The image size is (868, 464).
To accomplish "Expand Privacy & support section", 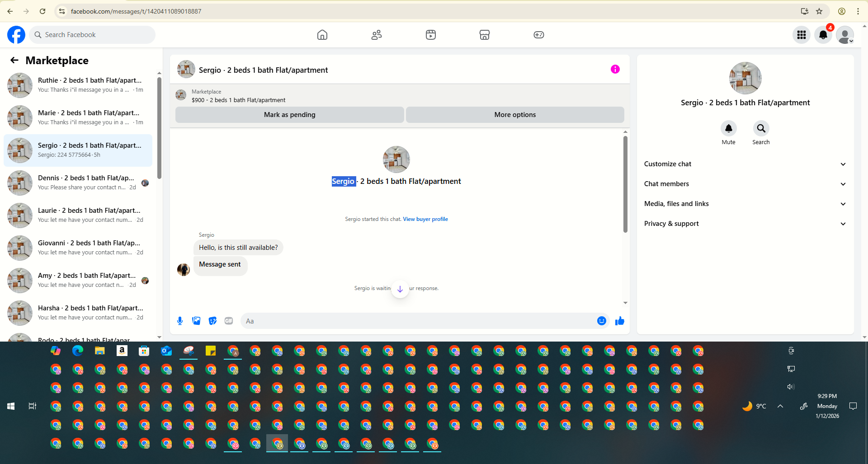I will coord(745,224).
